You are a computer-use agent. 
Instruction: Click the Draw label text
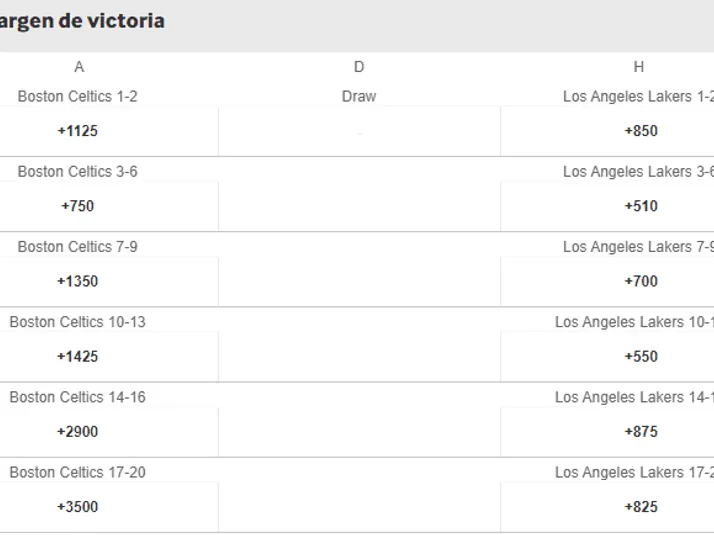[359, 97]
